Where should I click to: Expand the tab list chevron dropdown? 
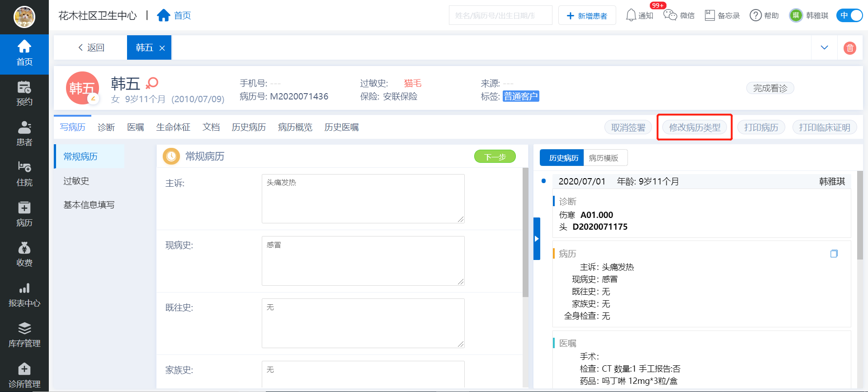824,47
